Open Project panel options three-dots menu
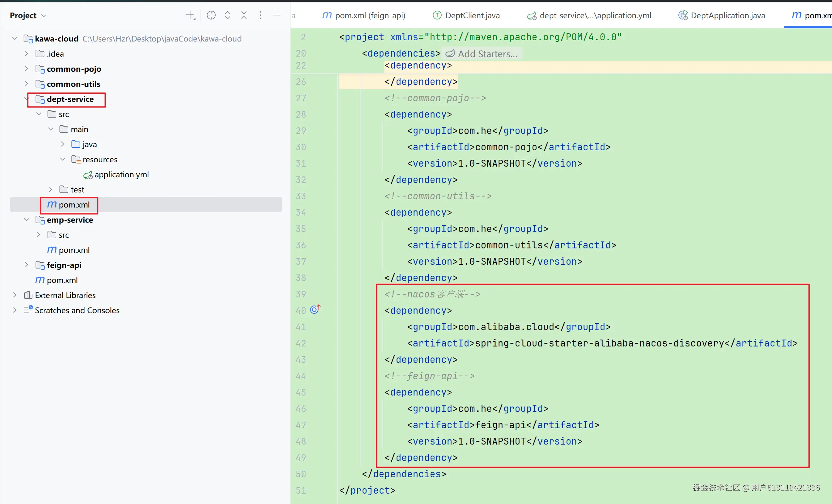This screenshot has width=832, height=504. (260, 15)
